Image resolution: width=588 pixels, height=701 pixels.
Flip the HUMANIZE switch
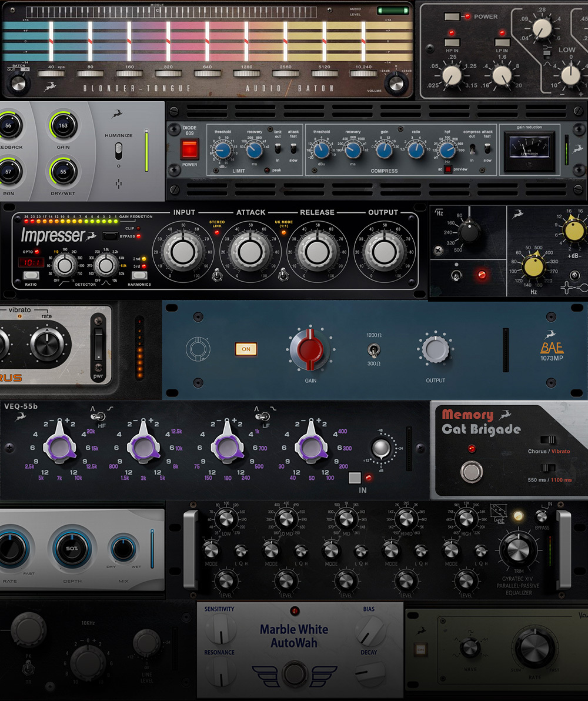click(119, 151)
